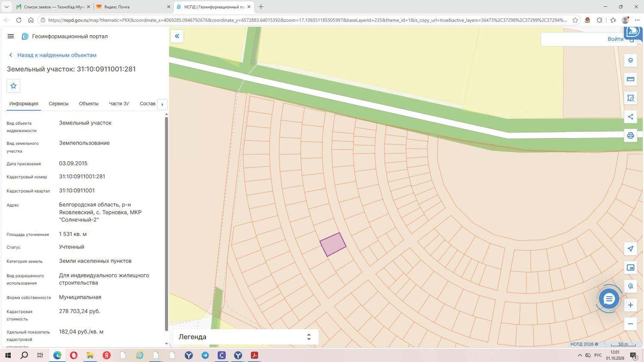Click the highlighted purple land plot on map
Image resolution: width=644 pixels, height=362 pixels.
click(x=333, y=244)
